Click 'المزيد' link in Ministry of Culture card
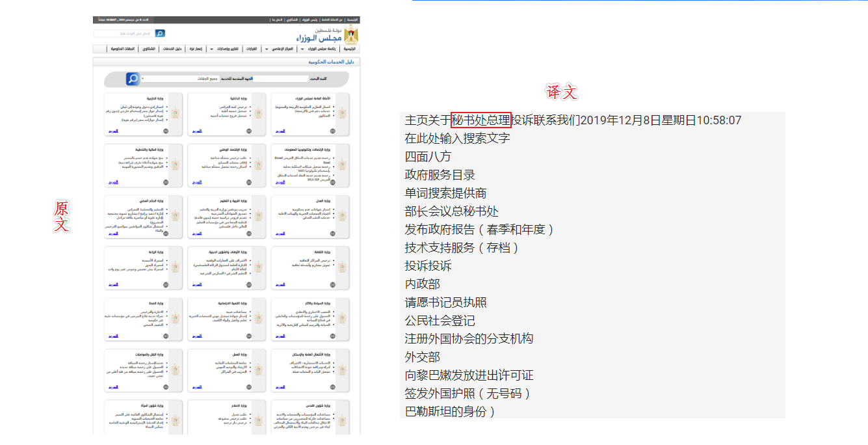 (280, 285)
